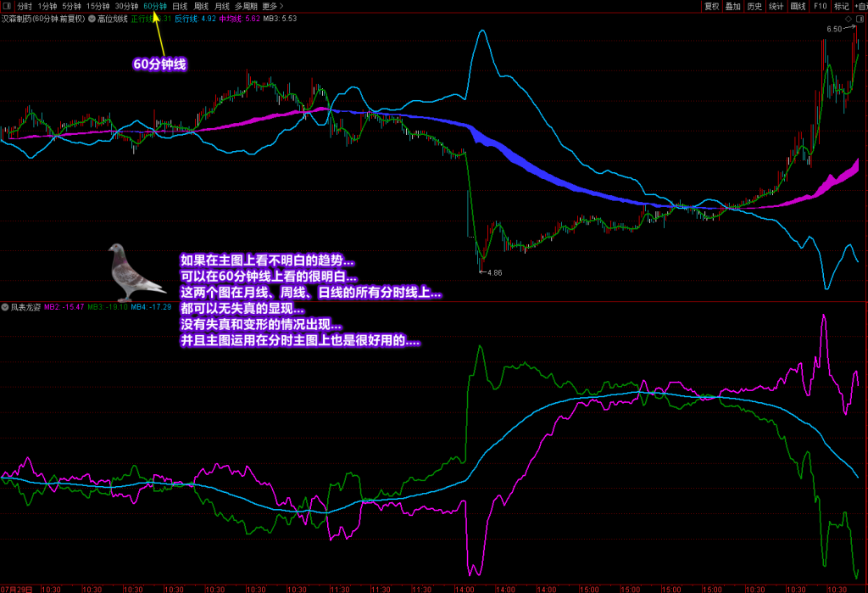Select the 15分钟 period tab
Image resolution: width=868 pixels, height=593 pixels.
98,6
